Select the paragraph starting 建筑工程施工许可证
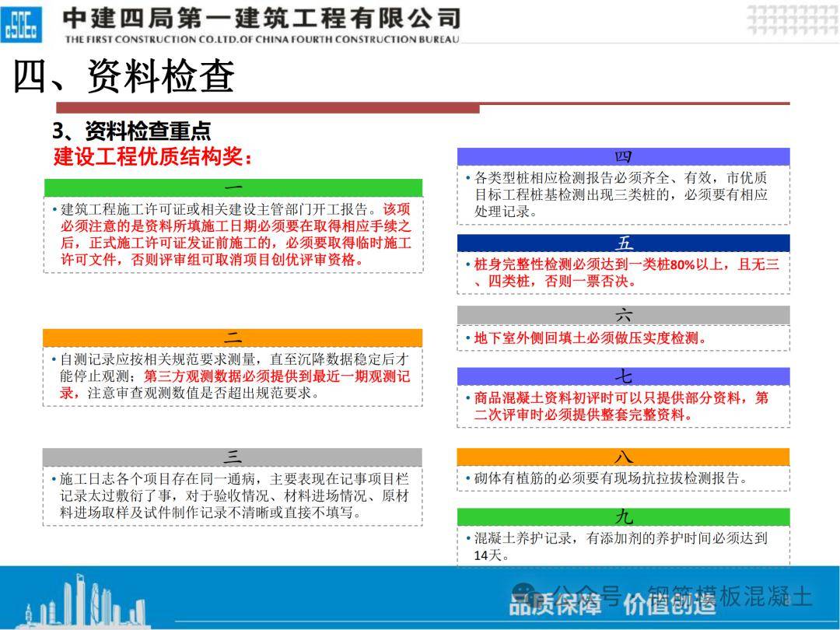Screen dimensions: 840x630 (235, 235)
